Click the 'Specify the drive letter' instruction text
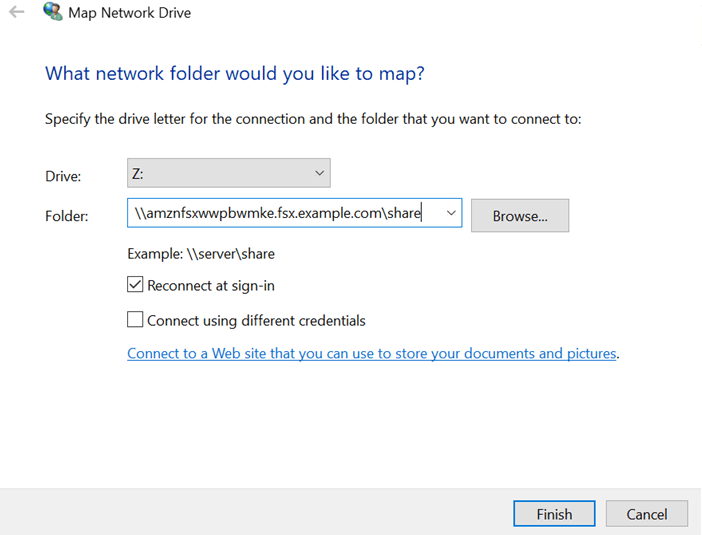702x535 pixels. pyautogui.click(x=313, y=119)
